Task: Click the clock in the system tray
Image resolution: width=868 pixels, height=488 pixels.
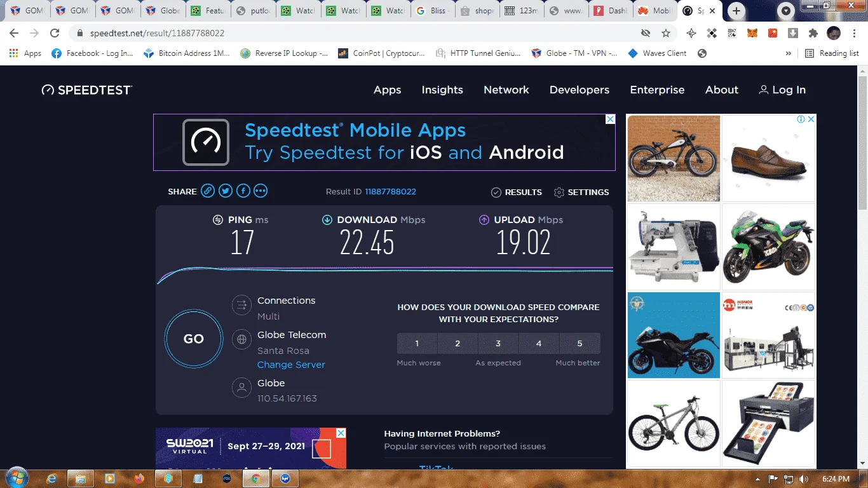Action: coord(835,478)
